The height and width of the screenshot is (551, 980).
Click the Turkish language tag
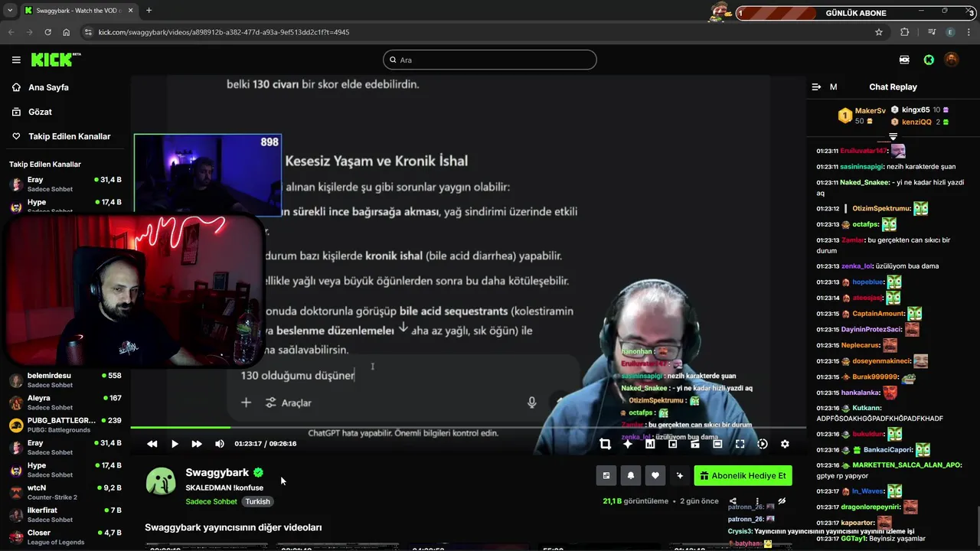pyautogui.click(x=257, y=501)
